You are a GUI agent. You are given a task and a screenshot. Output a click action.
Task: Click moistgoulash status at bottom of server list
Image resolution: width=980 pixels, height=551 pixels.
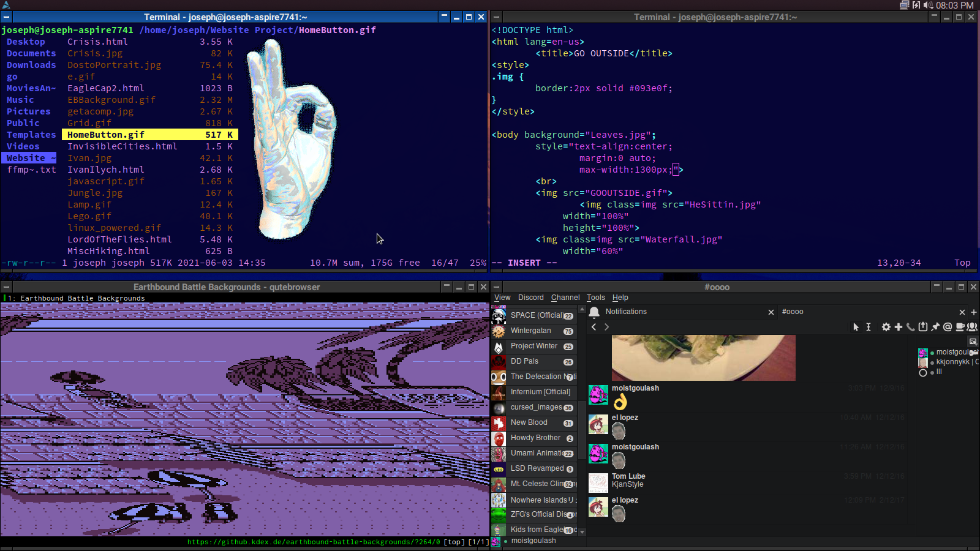point(533,541)
